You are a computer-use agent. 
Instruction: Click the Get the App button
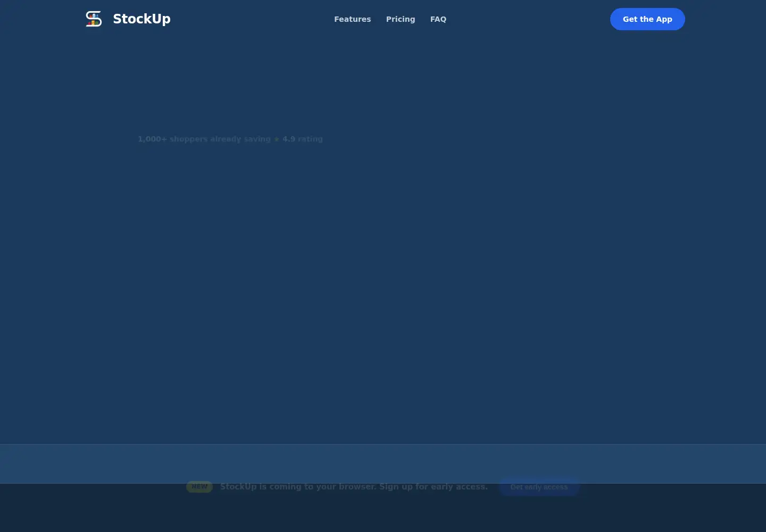click(x=647, y=19)
